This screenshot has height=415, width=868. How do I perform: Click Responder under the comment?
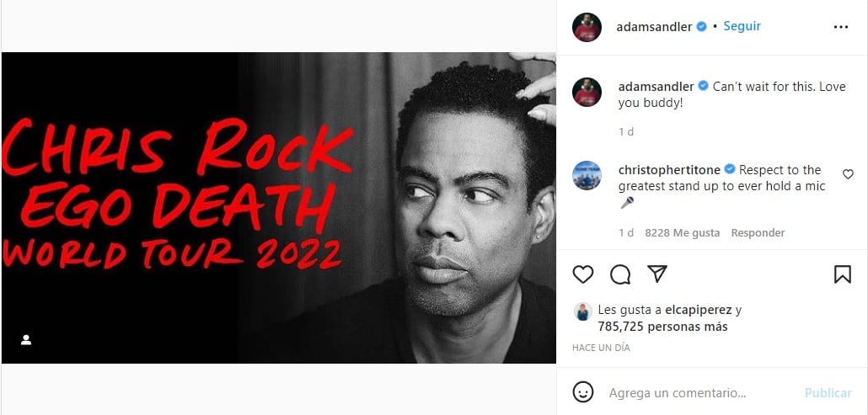[x=758, y=233]
